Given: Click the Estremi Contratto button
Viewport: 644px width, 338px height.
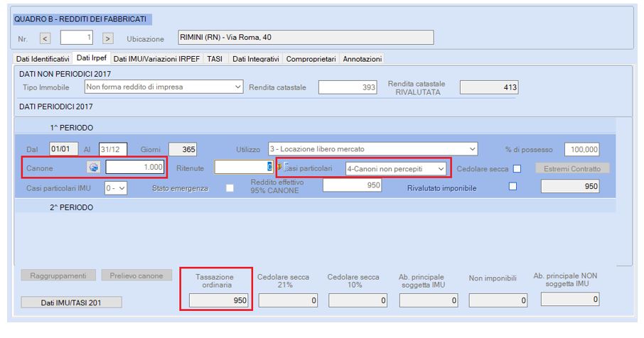Looking at the screenshot, I should [x=572, y=168].
